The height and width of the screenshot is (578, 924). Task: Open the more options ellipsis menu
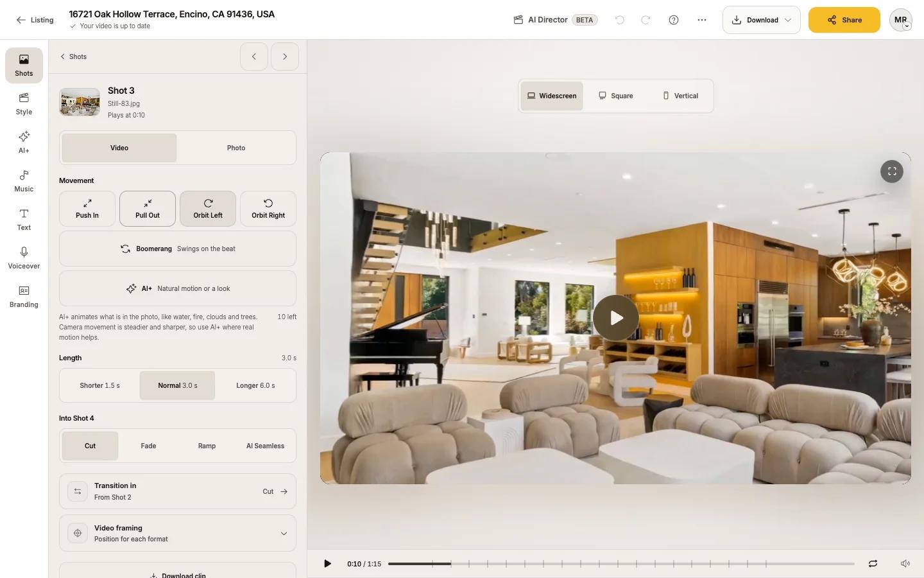(702, 20)
